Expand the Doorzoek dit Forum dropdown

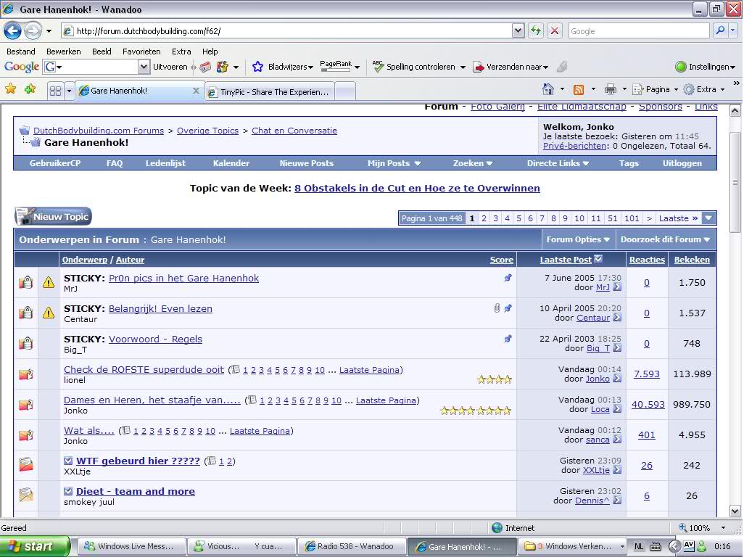(665, 239)
